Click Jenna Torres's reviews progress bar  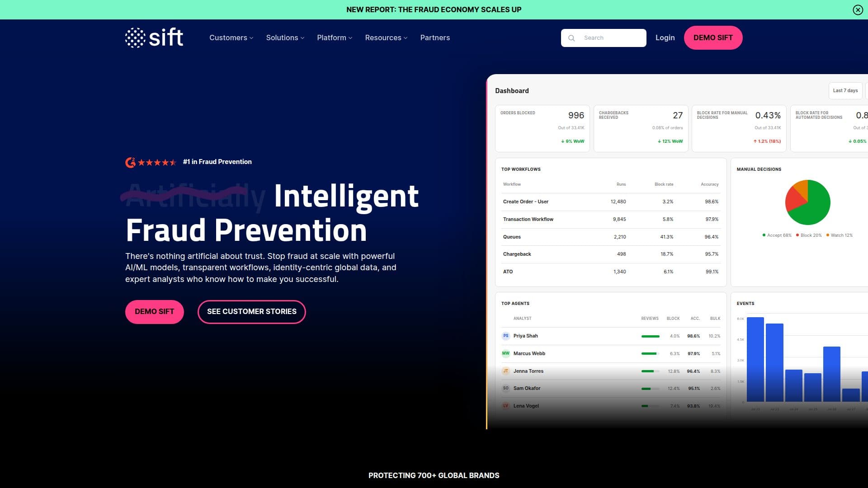650,371
